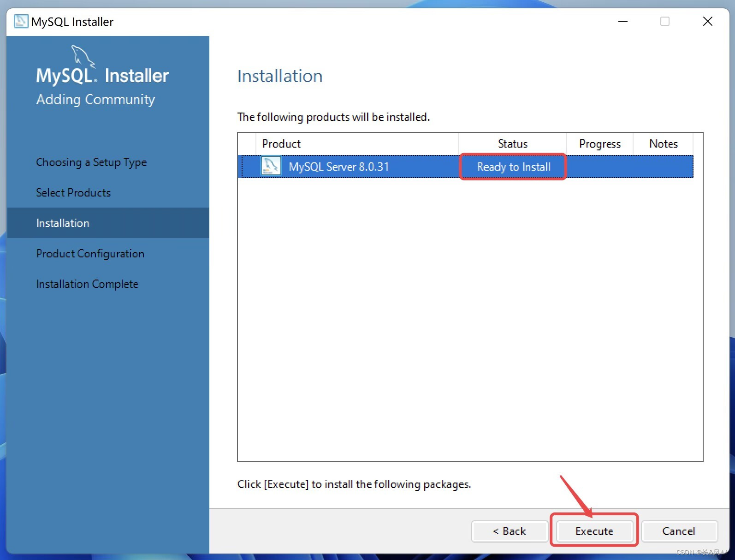Click the Adding Community subtitle
This screenshot has width=735, height=560.
(95, 100)
